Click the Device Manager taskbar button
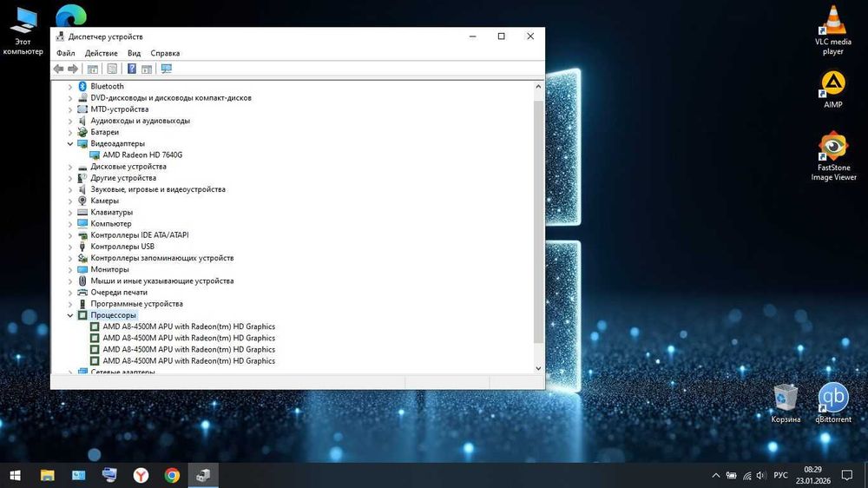868x488 pixels. click(x=203, y=475)
